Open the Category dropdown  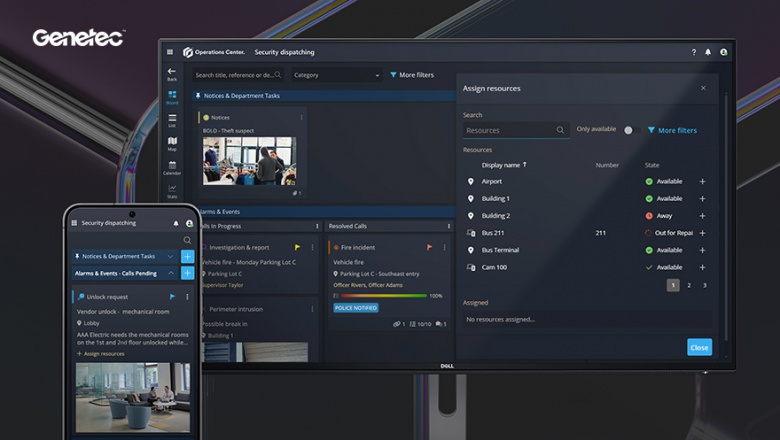336,75
